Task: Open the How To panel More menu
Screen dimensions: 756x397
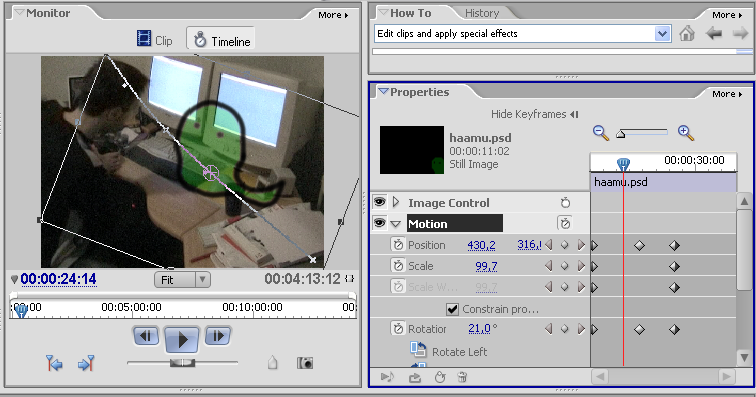Action: click(727, 15)
